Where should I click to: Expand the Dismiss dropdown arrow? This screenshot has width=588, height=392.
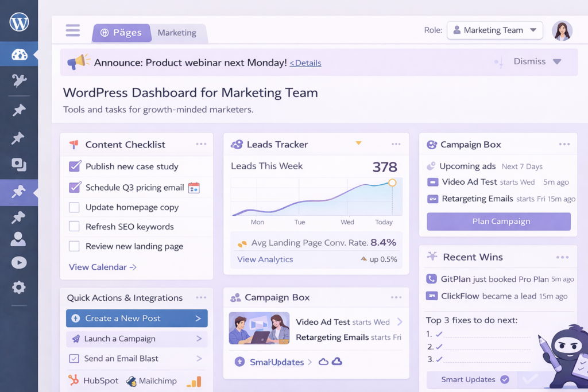coord(557,62)
